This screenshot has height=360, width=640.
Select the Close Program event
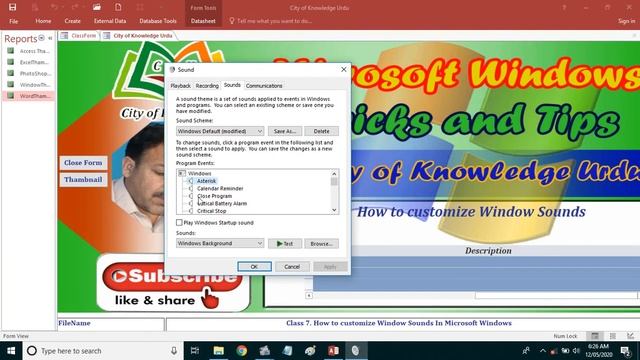(215, 196)
